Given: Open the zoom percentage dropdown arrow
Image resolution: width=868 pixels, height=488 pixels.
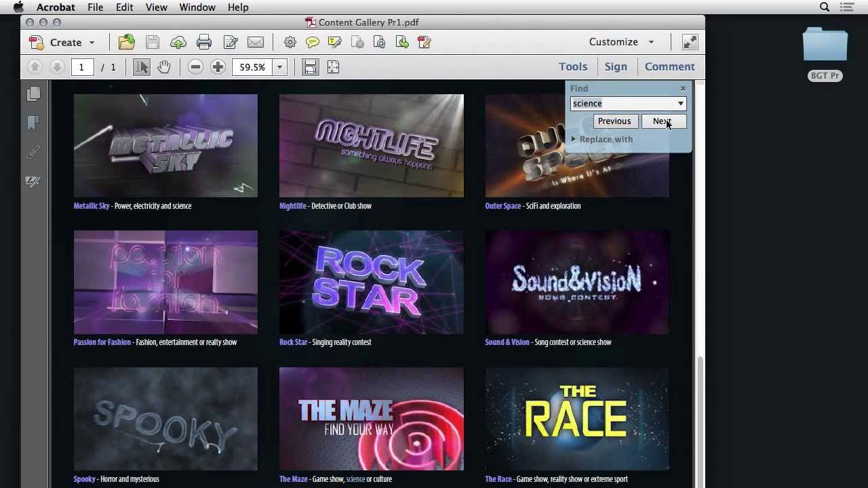Looking at the screenshot, I should (x=279, y=67).
